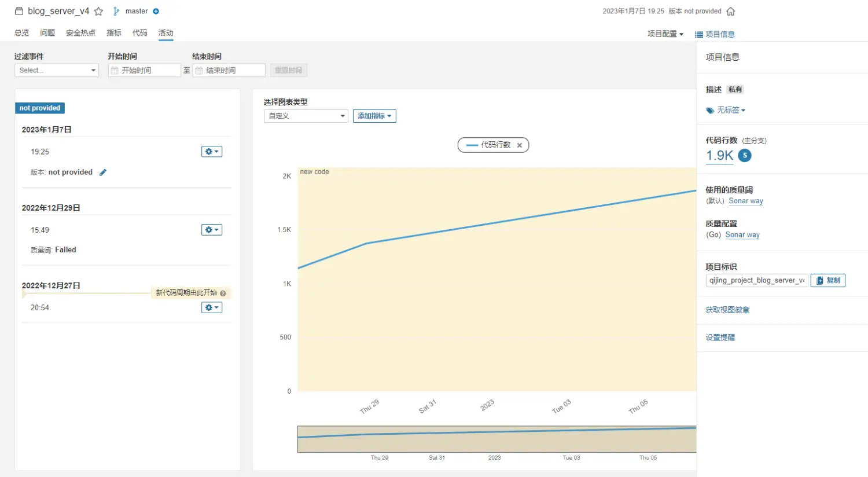Click the tag icon beside 无标签
This screenshot has width=868, height=477.
point(710,111)
